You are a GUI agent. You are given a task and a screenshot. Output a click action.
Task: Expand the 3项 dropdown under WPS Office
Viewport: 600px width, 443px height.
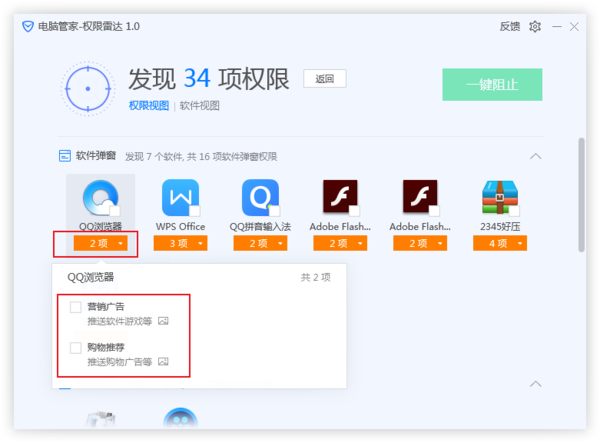pos(180,243)
